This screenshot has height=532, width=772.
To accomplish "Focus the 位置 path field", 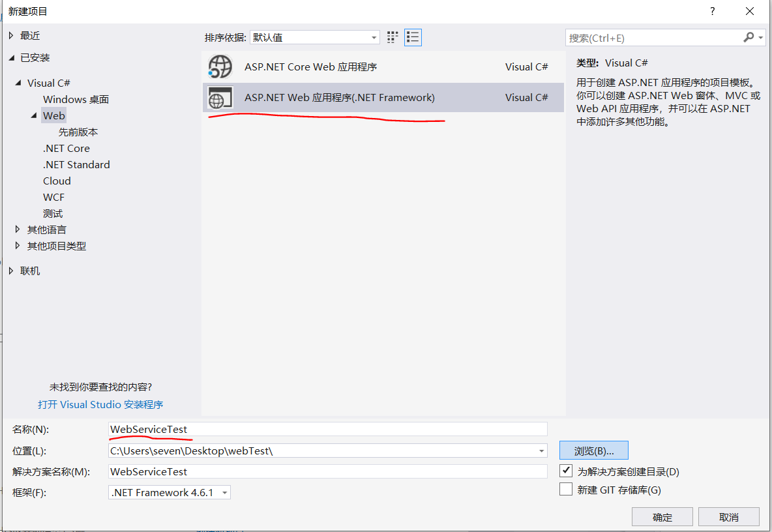I will [x=328, y=451].
